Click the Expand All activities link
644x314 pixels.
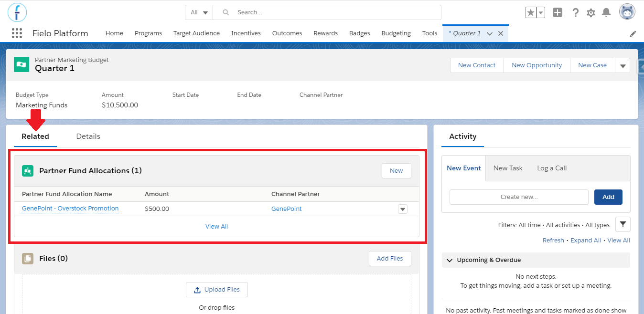click(x=586, y=240)
